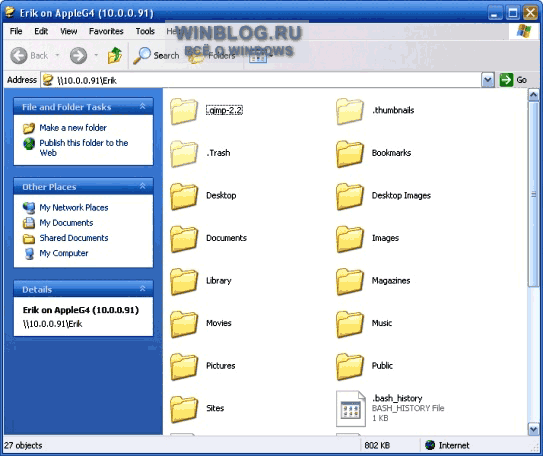Select the .Trash folder icon

click(x=184, y=153)
